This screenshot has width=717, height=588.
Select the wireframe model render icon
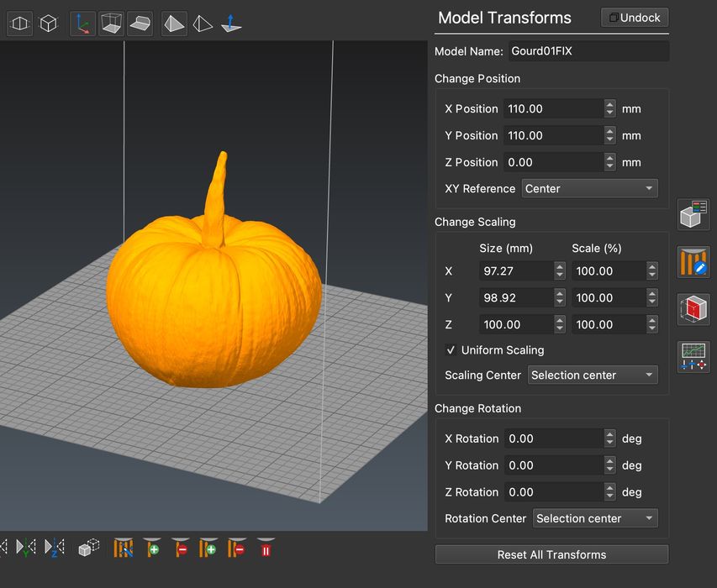pyautogui.click(x=203, y=24)
